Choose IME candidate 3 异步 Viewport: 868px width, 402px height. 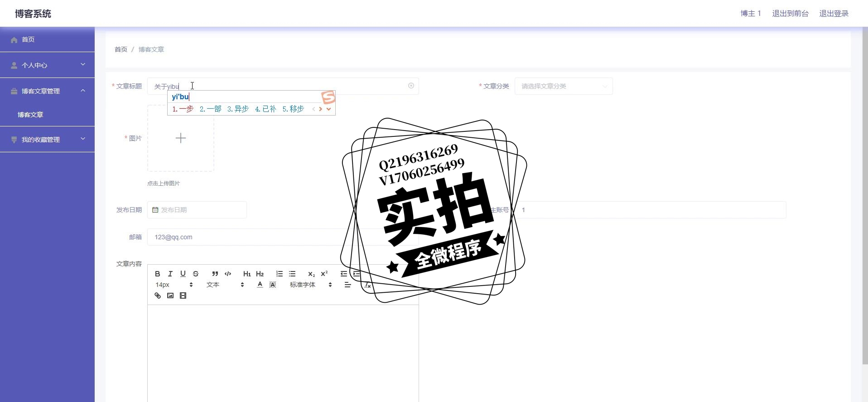click(238, 109)
